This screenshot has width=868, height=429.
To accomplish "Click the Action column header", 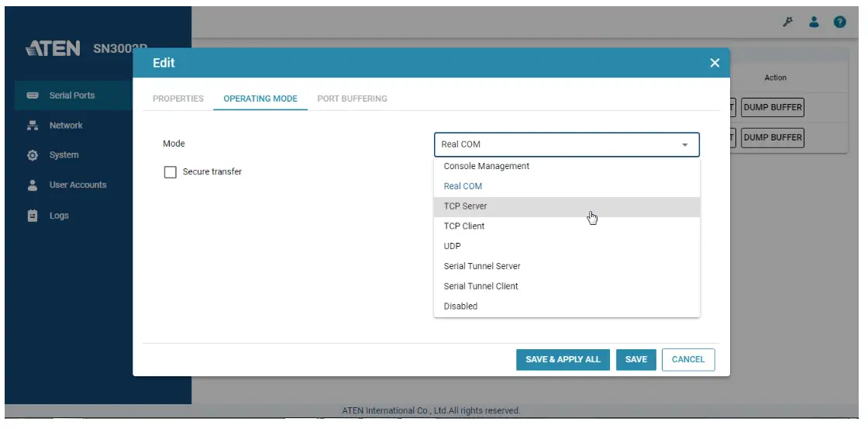I will pos(775,78).
